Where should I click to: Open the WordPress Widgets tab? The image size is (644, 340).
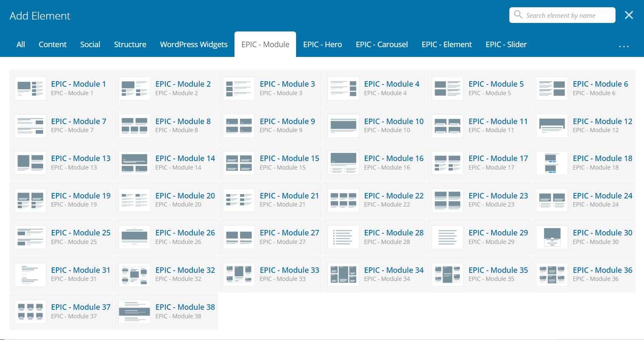pos(194,45)
